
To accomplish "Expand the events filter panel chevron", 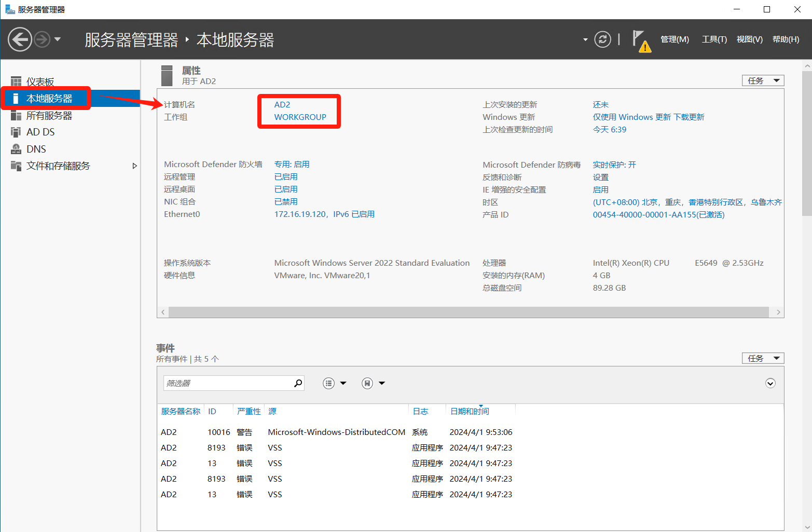I will point(770,383).
